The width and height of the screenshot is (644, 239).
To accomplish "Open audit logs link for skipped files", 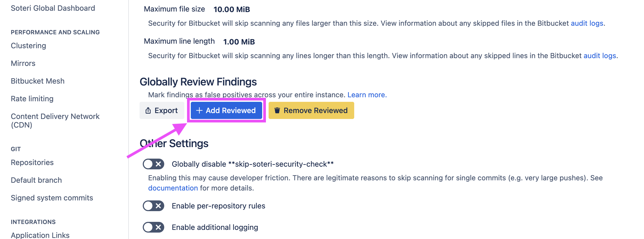I will coord(587,23).
